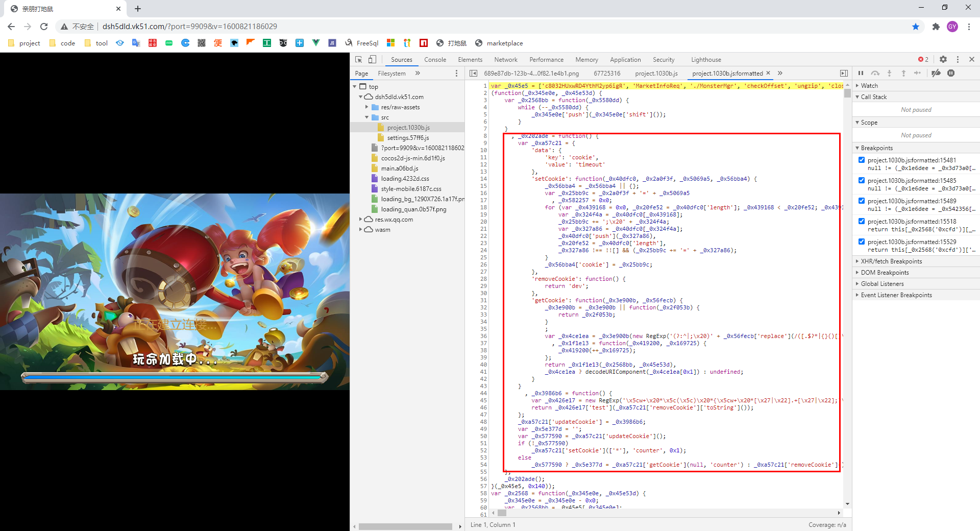The width and height of the screenshot is (980, 531).
Task: Uncheck breakpoint at line 15529
Action: pos(862,242)
